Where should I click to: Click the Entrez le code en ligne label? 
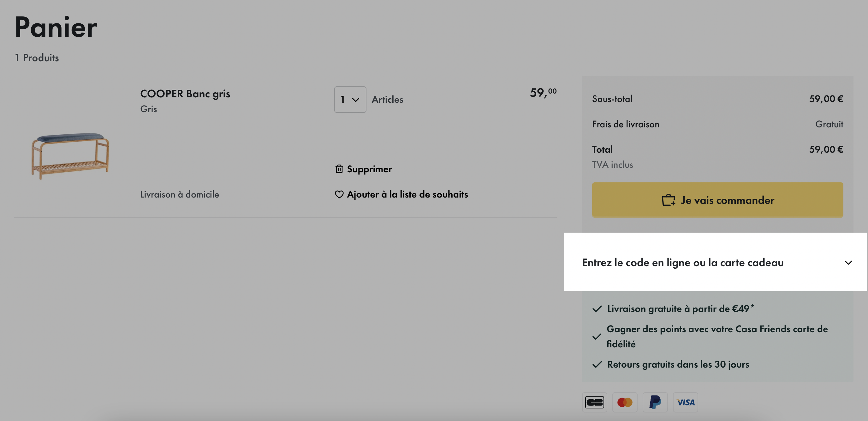click(683, 262)
